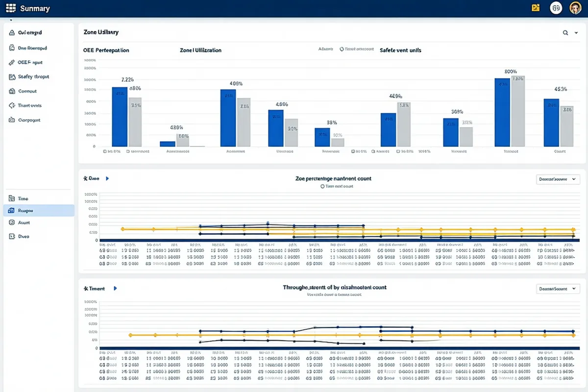588x392 pixels.
Task: Open dropdown in Throughe,steent count panel
Action: (x=558, y=289)
